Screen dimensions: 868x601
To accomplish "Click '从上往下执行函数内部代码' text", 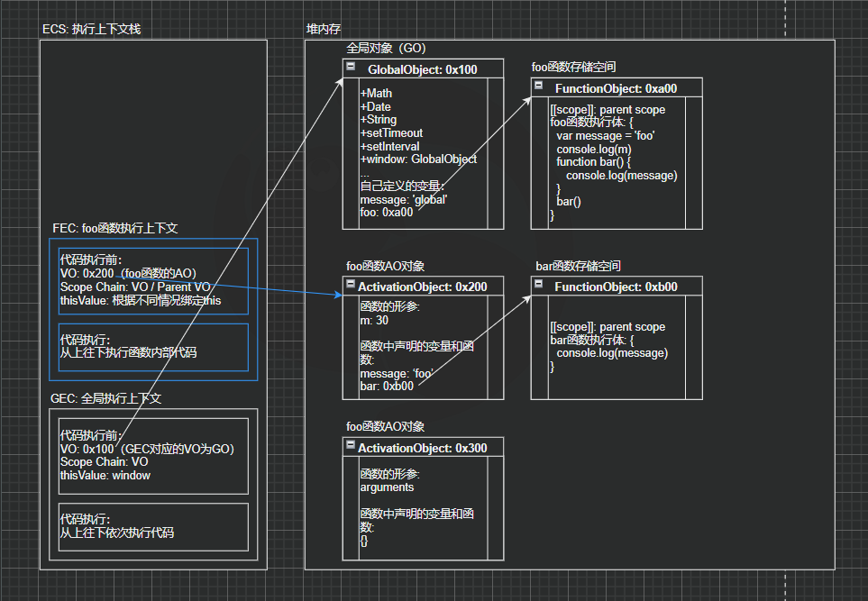I will (x=128, y=352).
